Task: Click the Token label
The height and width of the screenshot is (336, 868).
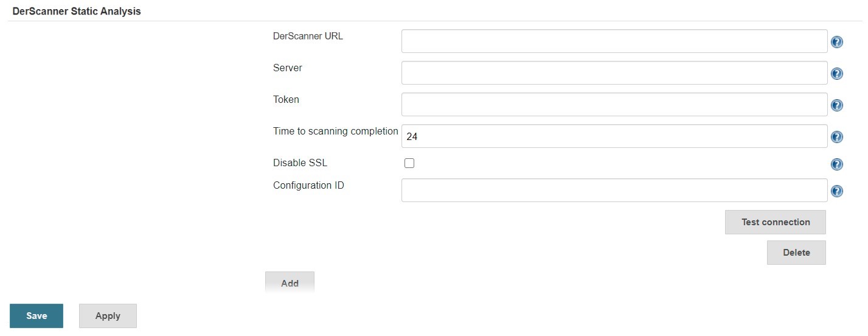Action: click(286, 99)
